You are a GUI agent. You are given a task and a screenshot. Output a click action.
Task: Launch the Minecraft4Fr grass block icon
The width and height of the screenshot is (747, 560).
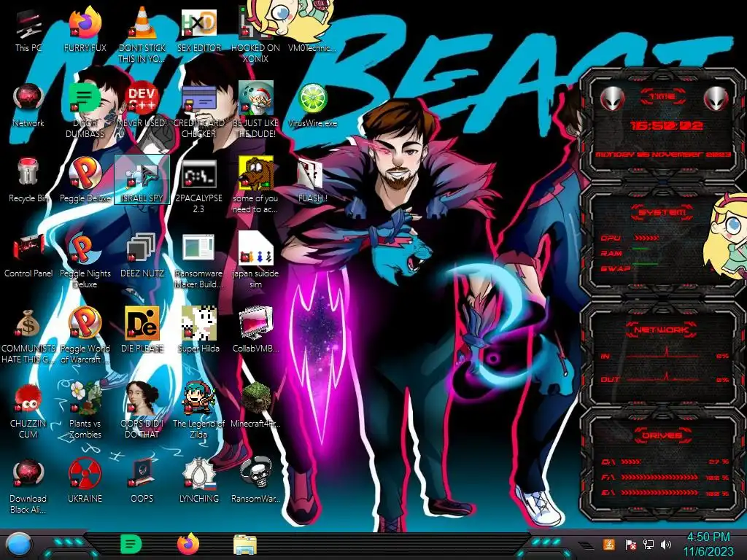tap(255, 405)
